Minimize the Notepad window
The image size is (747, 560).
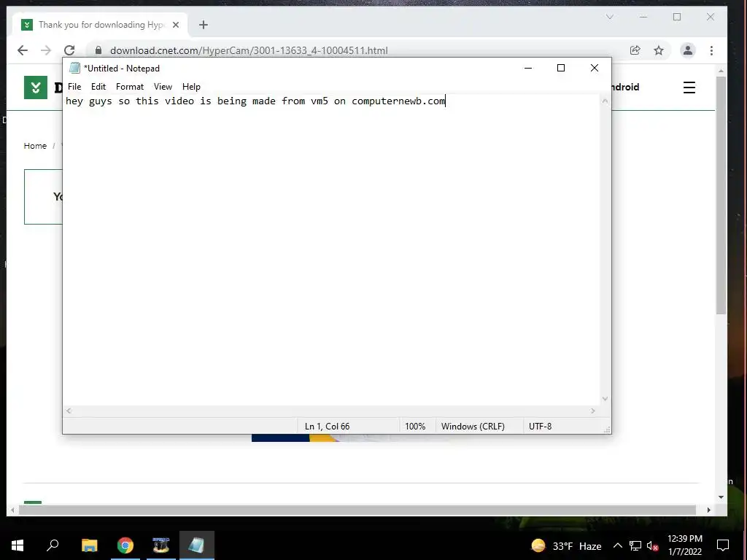click(528, 68)
